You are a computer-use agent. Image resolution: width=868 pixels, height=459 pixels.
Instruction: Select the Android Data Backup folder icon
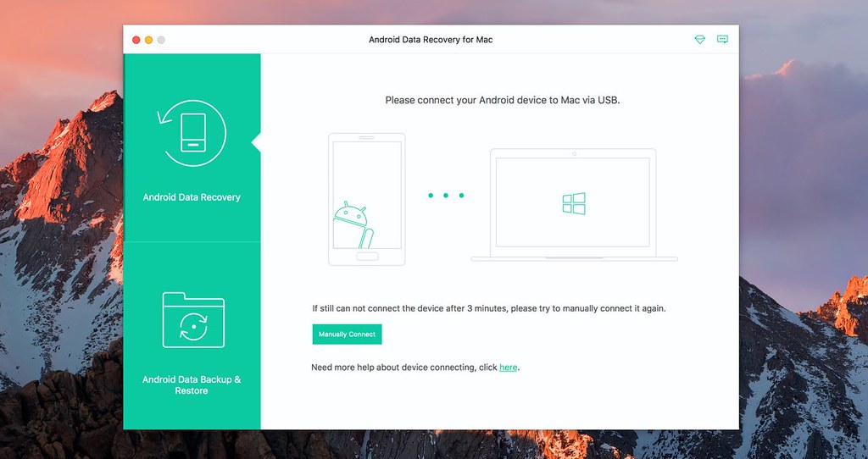[193, 320]
